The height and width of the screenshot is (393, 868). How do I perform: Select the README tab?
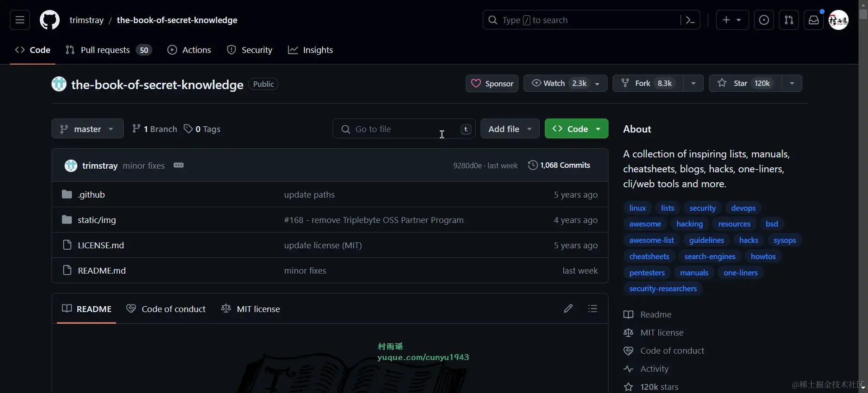(x=86, y=309)
